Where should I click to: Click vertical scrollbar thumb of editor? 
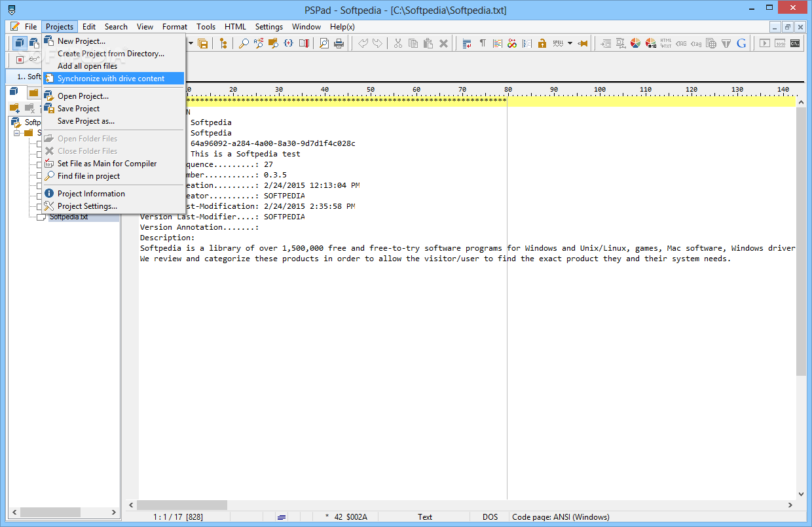[x=802, y=242]
